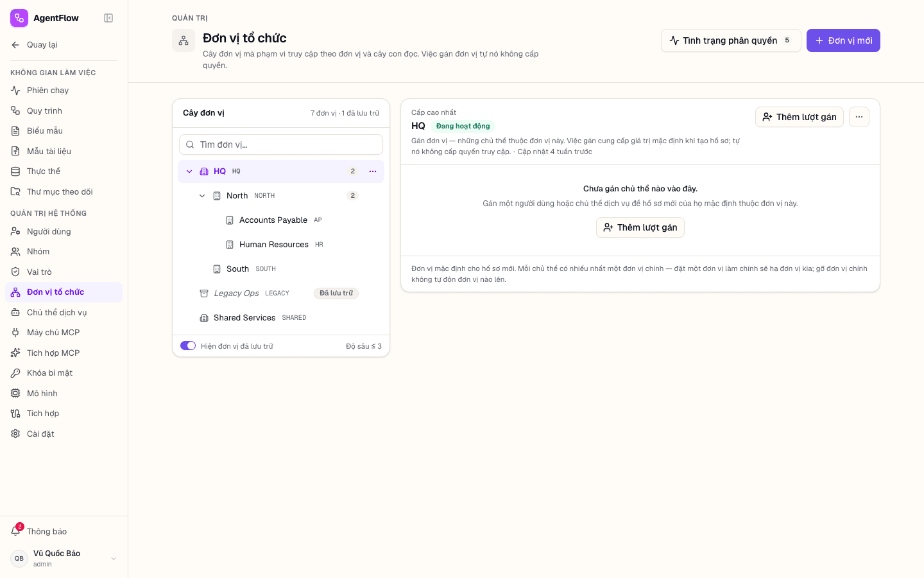Viewport: 924px width, 578px height.
Task: Select the South unit row
Action: click(281, 269)
